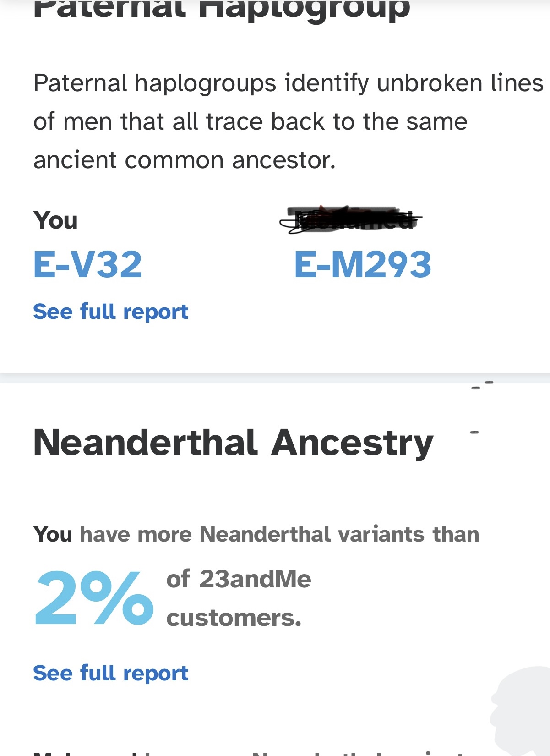This screenshot has width=550, height=756.
Task: Tap the "of 23andMe" text beside 2%
Action: point(239,579)
